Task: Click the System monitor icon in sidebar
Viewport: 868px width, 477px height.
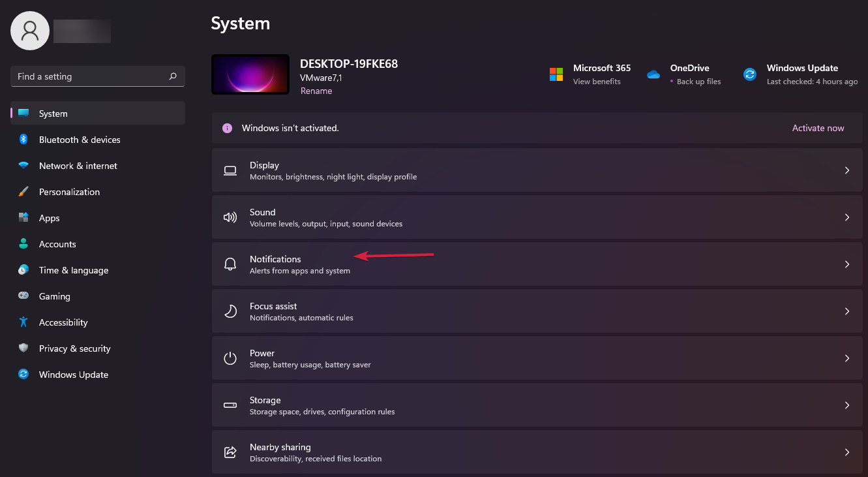Action: click(23, 114)
